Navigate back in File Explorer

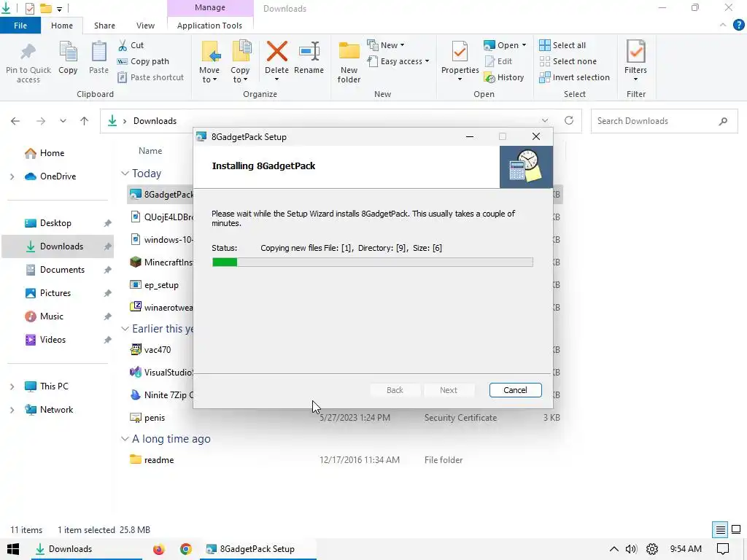pyautogui.click(x=15, y=121)
